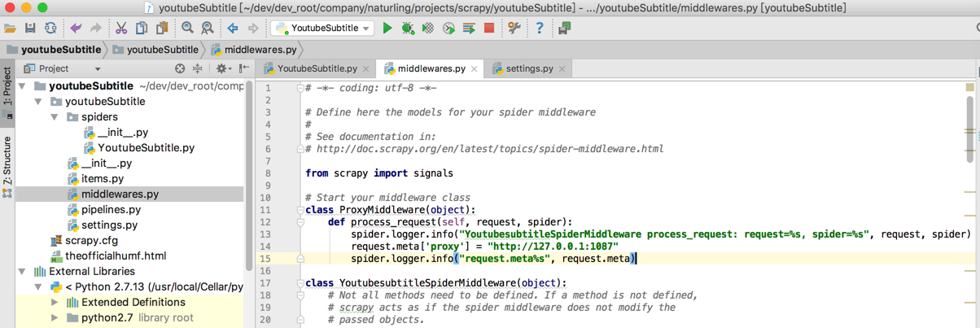The width and height of the screenshot is (980, 328).
Task: Click the Replace magnifier icon
Action: tap(208, 28)
